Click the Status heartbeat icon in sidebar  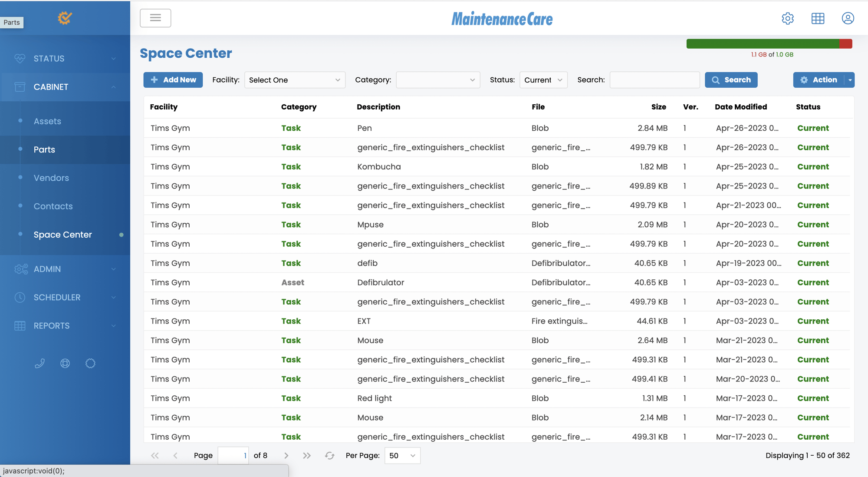[20, 58]
